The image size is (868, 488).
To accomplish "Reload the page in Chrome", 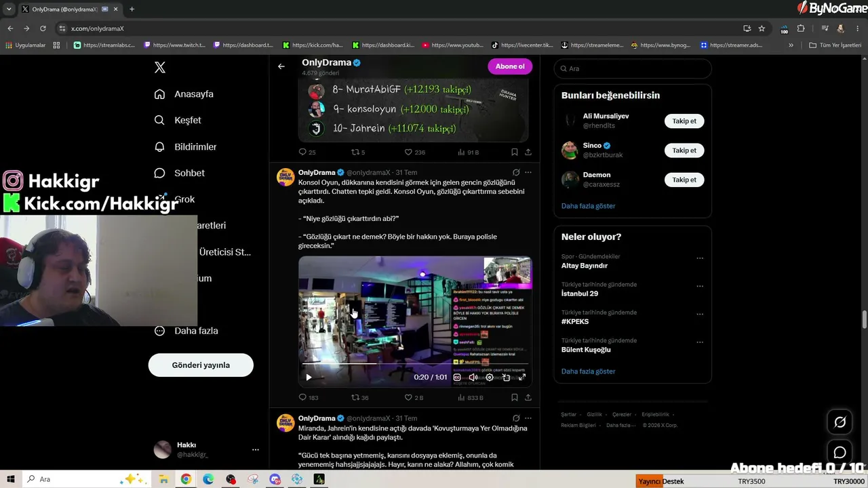I will pos(43,28).
